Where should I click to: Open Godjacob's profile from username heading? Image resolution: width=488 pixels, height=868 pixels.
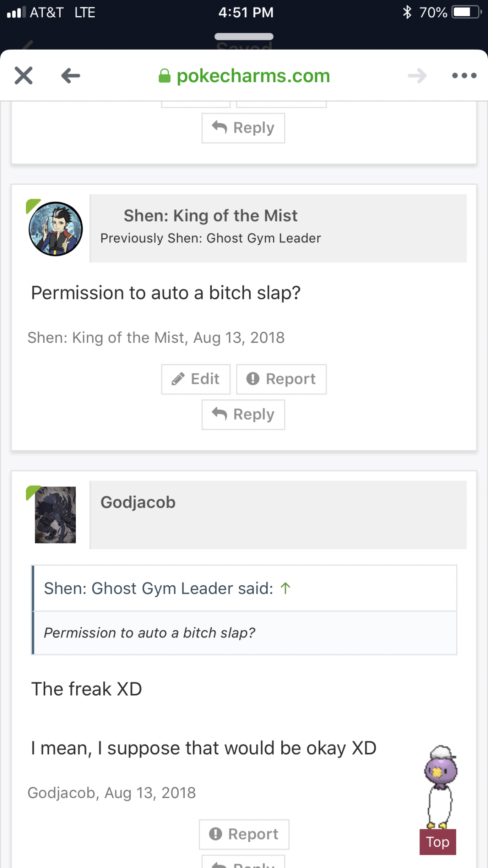(x=138, y=502)
